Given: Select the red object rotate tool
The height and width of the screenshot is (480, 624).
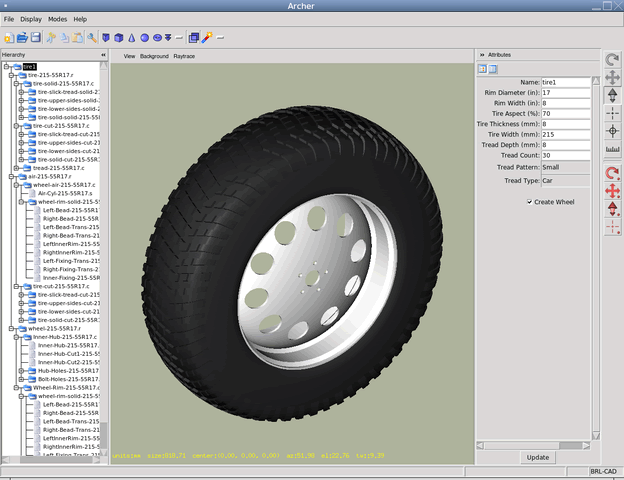Looking at the screenshot, I should point(612,173).
